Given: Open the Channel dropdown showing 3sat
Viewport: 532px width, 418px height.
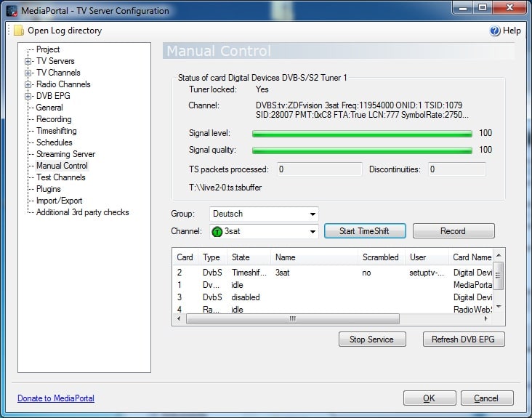Looking at the screenshot, I should 313,232.
